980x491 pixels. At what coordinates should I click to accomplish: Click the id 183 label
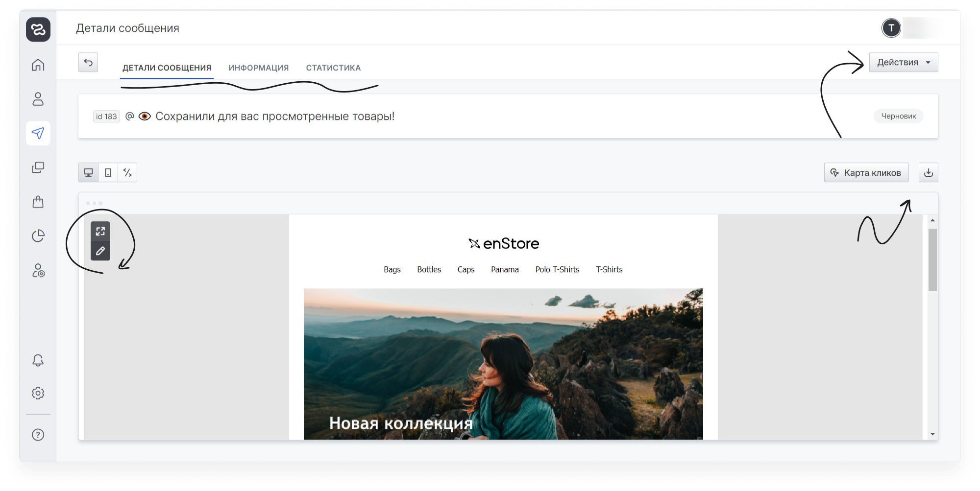[106, 116]
